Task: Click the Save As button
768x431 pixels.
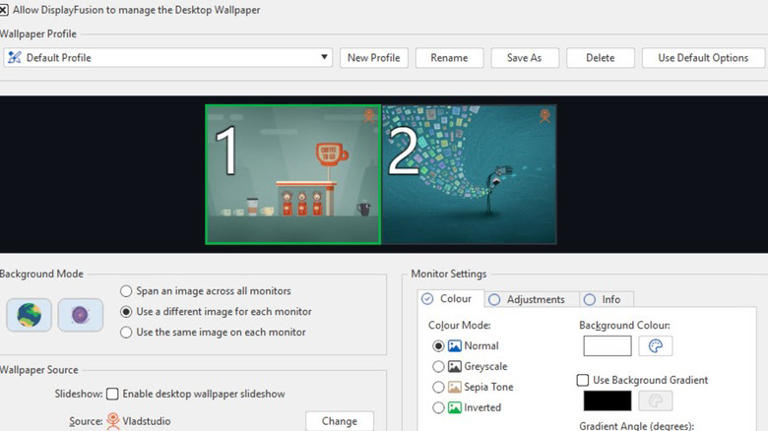Action: point(525,58)
